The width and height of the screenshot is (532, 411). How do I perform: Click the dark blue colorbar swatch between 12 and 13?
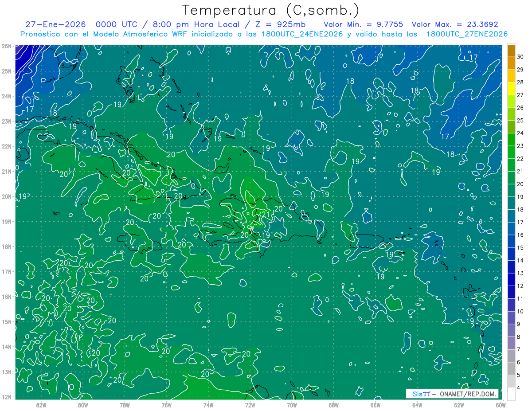(x=511, y=279)
